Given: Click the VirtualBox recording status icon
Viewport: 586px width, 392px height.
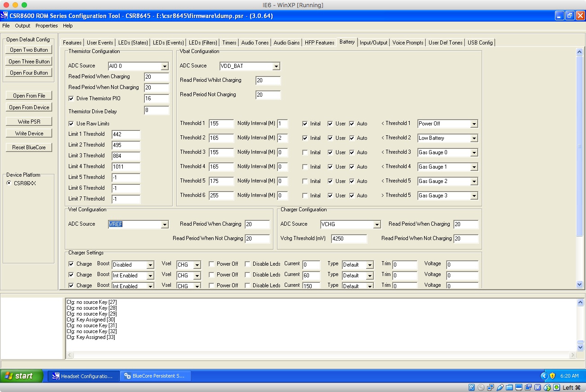Looking at the screenshot, I should click(x=528, y=387).
